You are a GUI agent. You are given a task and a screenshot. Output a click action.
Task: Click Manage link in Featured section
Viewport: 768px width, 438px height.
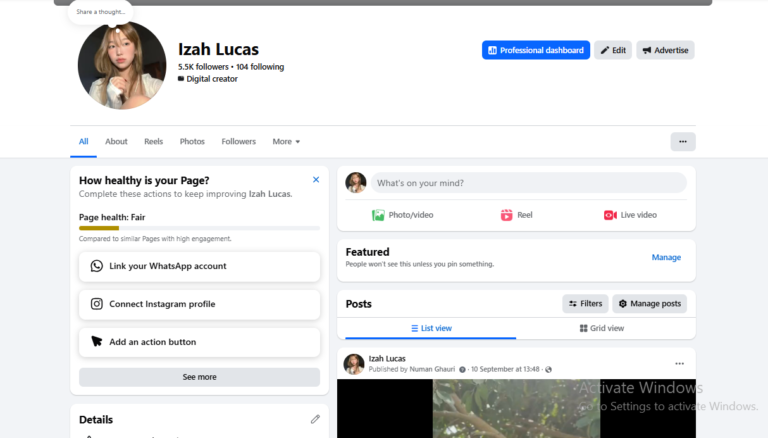666,257
